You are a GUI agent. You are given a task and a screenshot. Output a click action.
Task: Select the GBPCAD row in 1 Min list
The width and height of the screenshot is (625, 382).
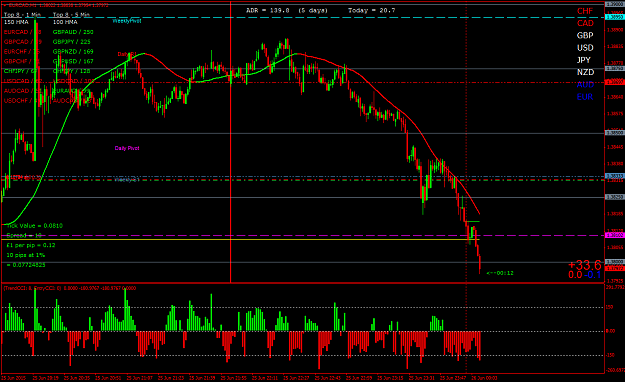click(22, 42)
